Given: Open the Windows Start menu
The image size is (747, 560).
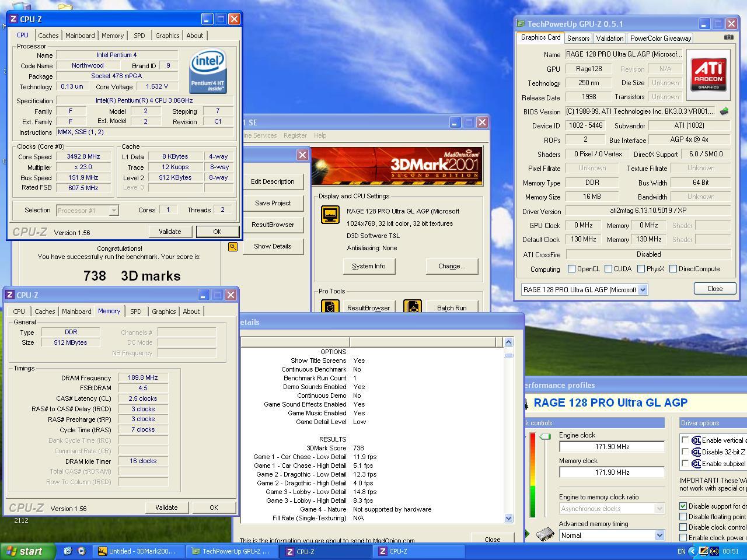Looking at the screenshot, I should (x=27, y=551).
